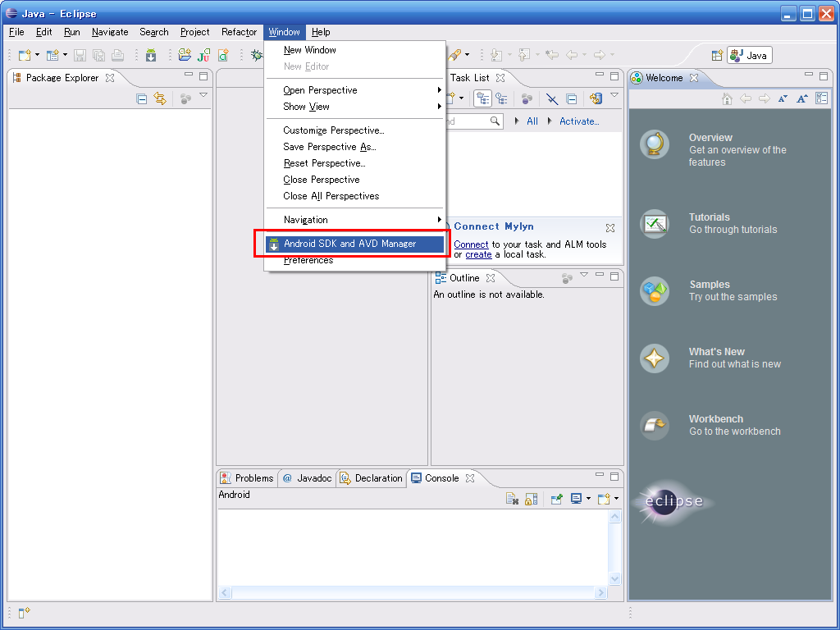Click the create local task link
The image size is (840, 630).
click(x=478, y=254)
